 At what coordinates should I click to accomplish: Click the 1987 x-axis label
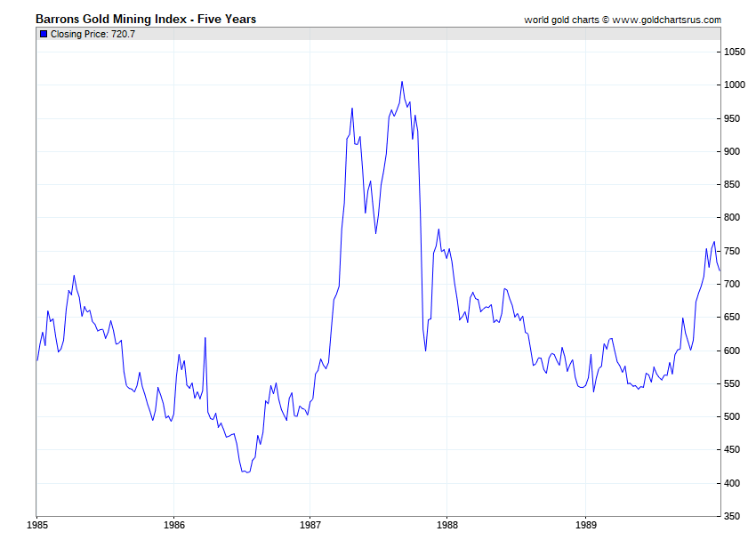tap(310, 525)
